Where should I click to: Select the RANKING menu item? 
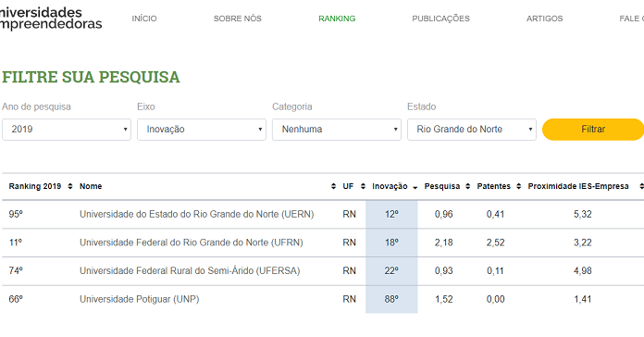point(337,19)
